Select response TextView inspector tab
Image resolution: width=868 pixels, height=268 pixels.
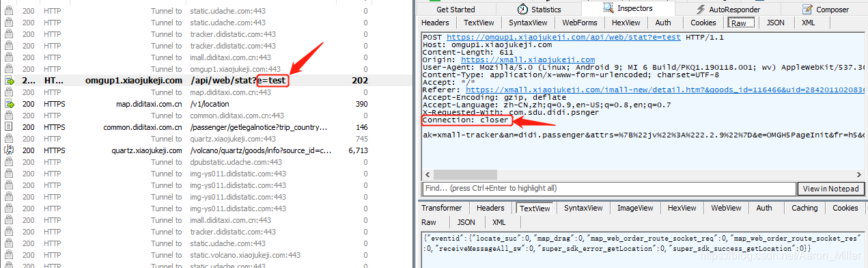point(534,209)
